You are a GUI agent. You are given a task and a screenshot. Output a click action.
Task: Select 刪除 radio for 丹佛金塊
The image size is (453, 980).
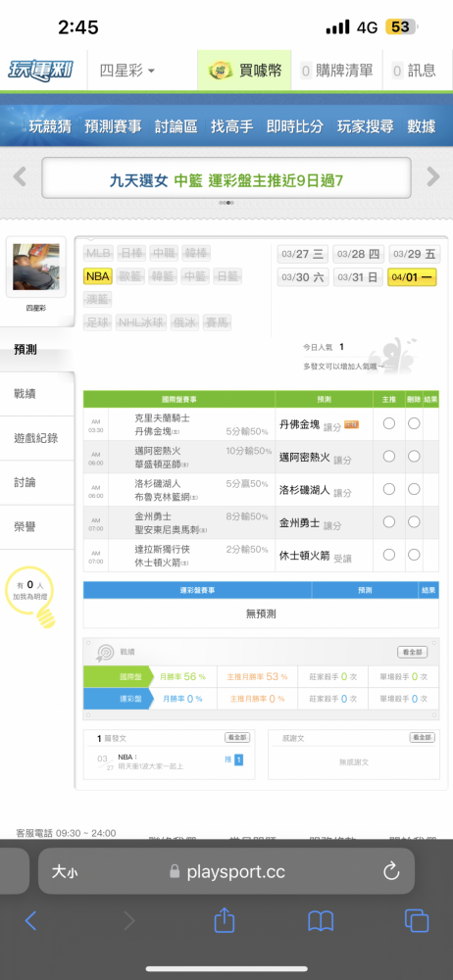[414, 423]
